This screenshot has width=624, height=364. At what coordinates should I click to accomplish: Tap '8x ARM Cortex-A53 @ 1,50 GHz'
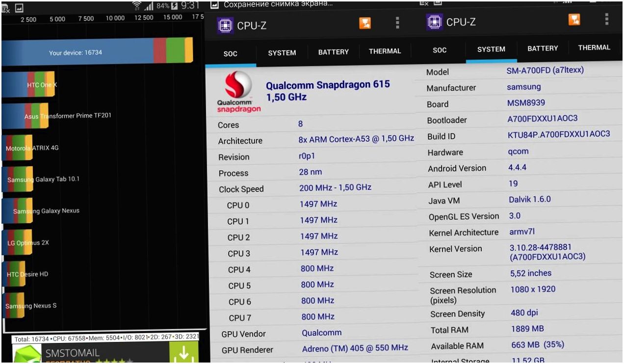coord(356,139)
